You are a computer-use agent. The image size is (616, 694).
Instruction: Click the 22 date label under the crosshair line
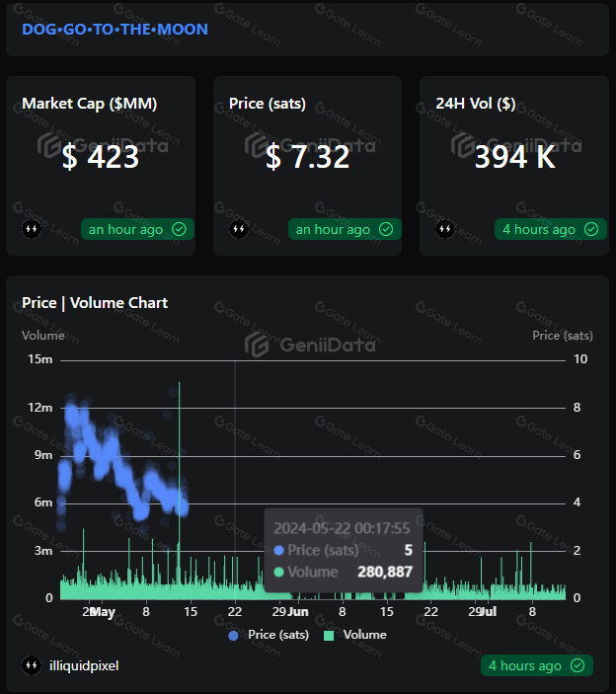[x=235, y=612]
